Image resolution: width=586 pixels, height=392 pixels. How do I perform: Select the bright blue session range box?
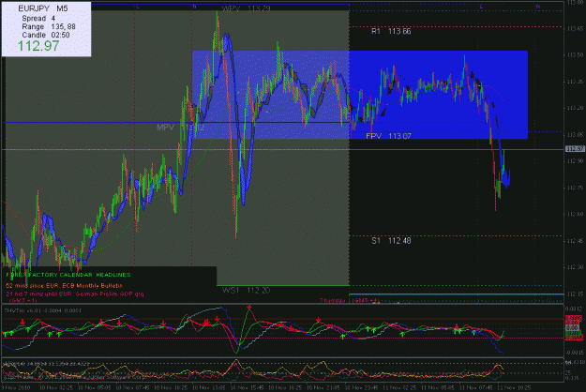439,95
